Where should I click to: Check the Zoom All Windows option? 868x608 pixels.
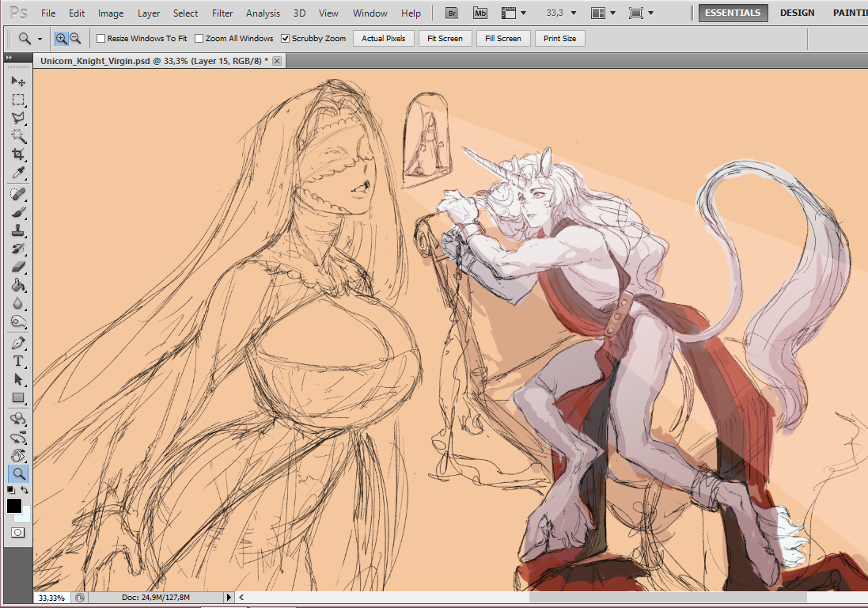199,38
